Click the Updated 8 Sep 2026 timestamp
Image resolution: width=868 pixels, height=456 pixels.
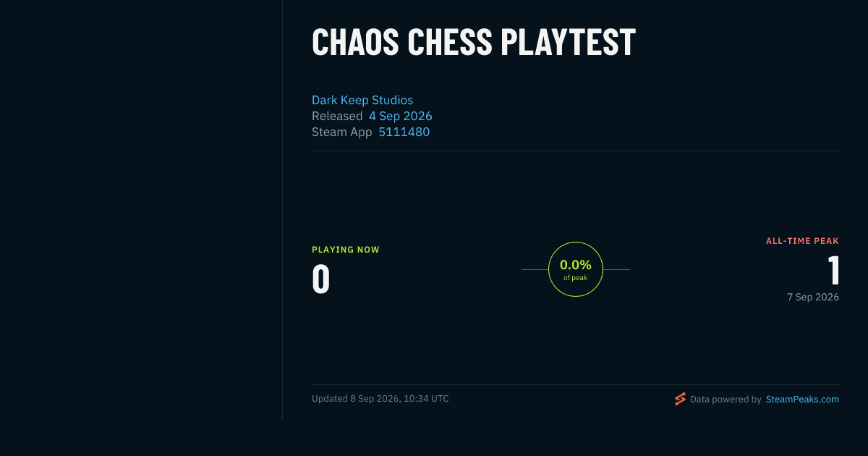click(380, 399)
